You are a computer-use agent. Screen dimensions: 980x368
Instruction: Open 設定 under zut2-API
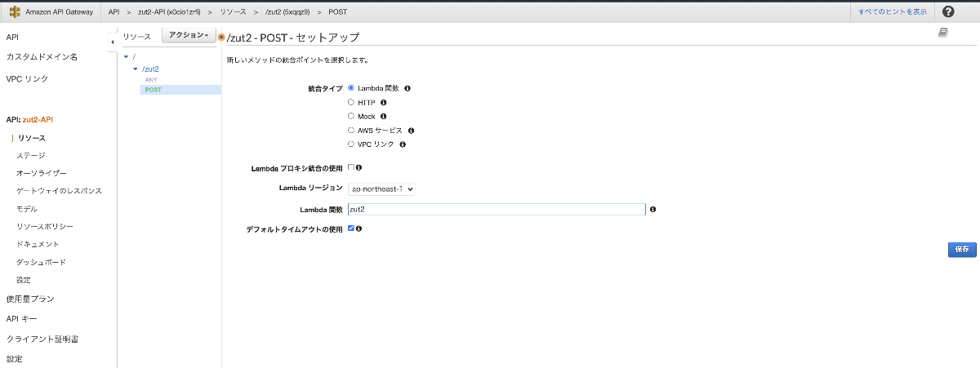[x=24, y=280]
